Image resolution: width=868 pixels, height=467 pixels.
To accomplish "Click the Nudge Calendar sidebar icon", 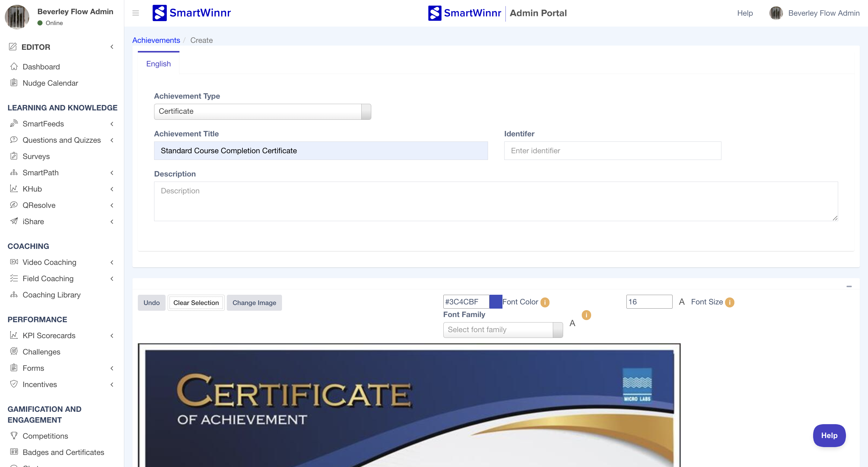I will pos(14,83).
